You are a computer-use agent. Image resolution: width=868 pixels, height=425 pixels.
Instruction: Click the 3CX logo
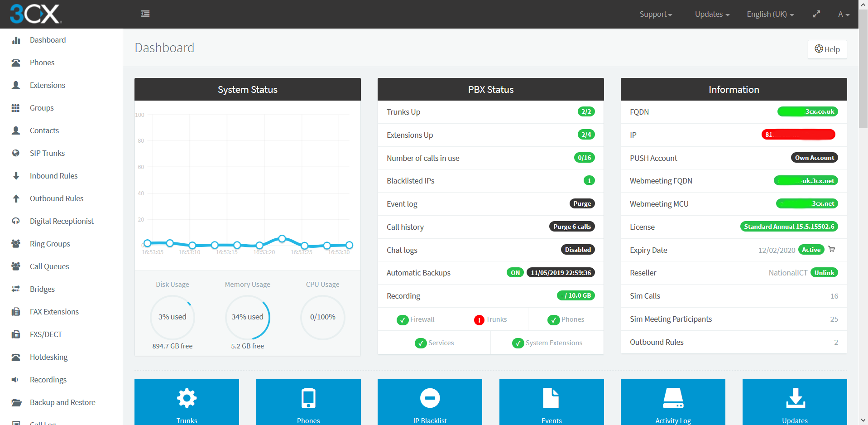36,14
